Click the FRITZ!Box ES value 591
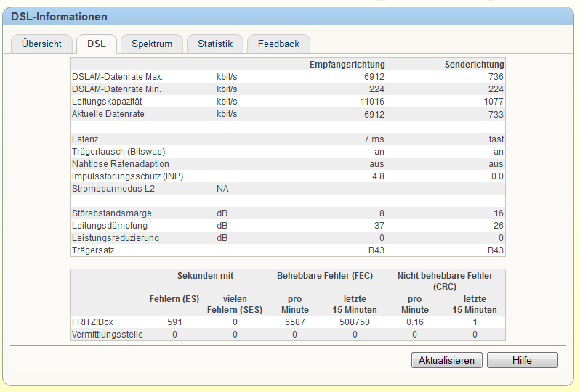Screen dimensions: 580x392 [174, 322]
